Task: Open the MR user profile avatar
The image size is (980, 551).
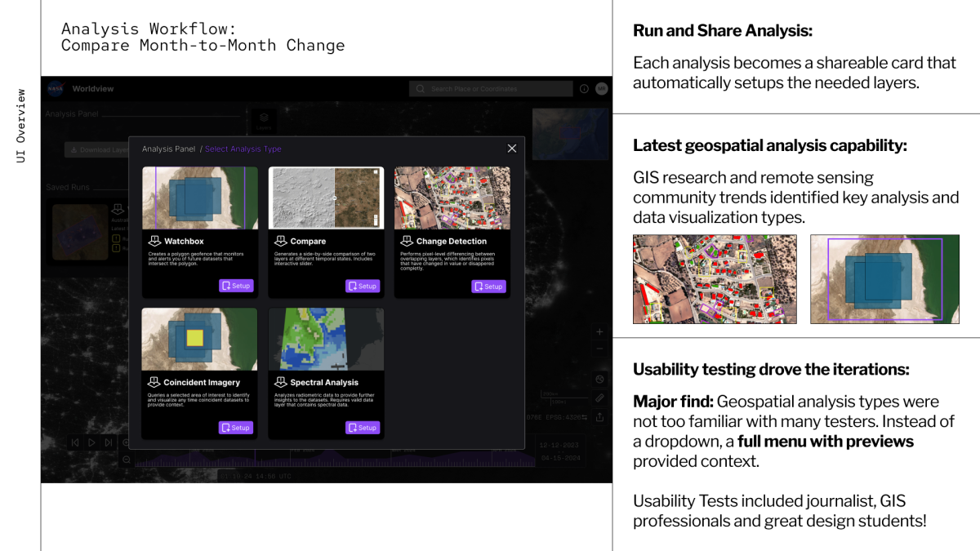Action: pyautogui.click(x=602, y=89)
